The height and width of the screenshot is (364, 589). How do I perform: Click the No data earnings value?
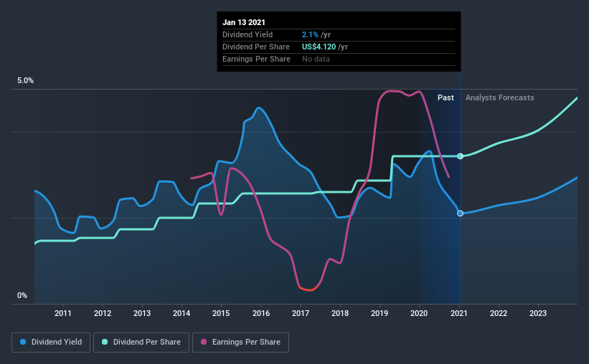(x=316, y=59)
